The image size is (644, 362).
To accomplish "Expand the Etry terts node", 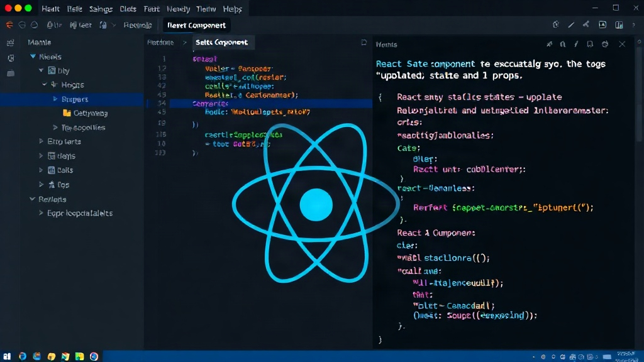I will pos(41,141).
